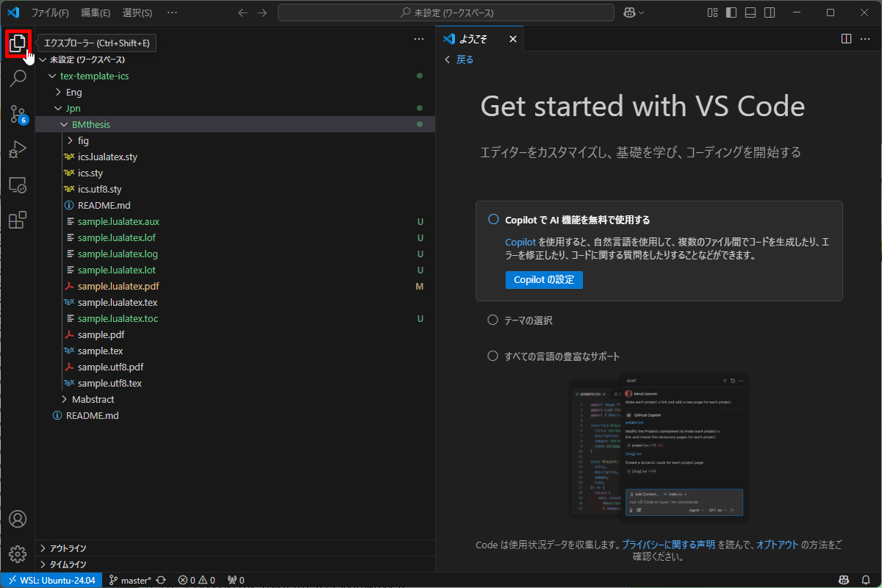Screen dimensions: 882x588
Task: Toggle the primary side bar layout icon
Action: [731, 12]
